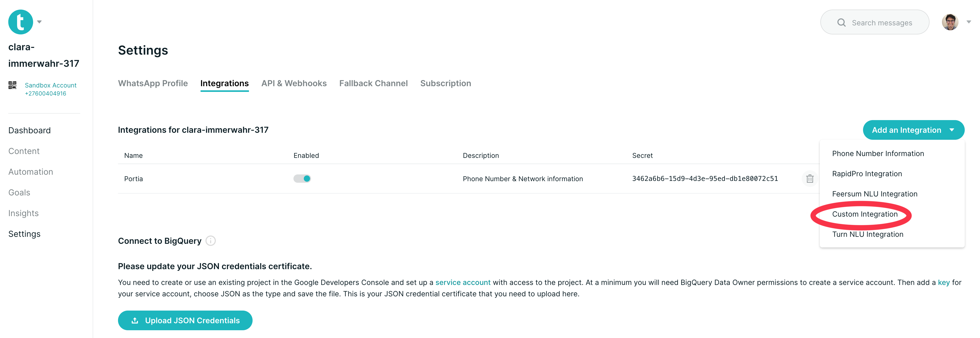980x338 pixels.
Task: Choose Turn NLU Integration from the menu
Action: 867,234
